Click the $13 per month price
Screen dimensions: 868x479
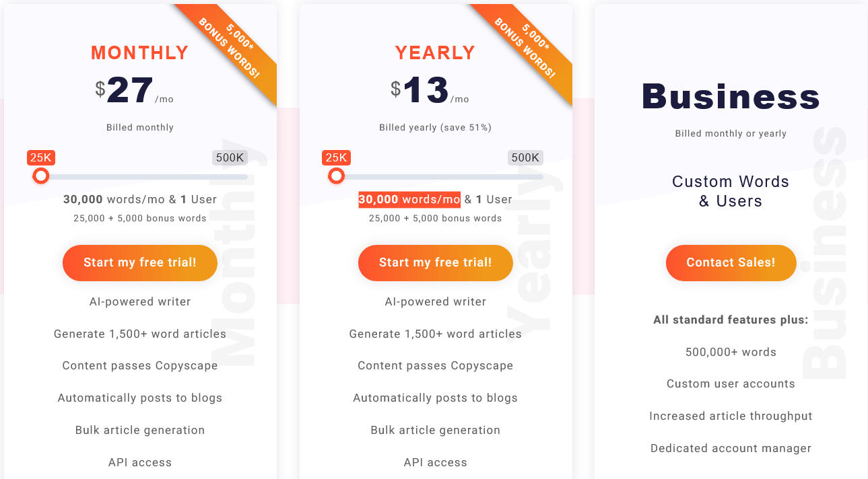pyautogui.click(x=430, y=91)
